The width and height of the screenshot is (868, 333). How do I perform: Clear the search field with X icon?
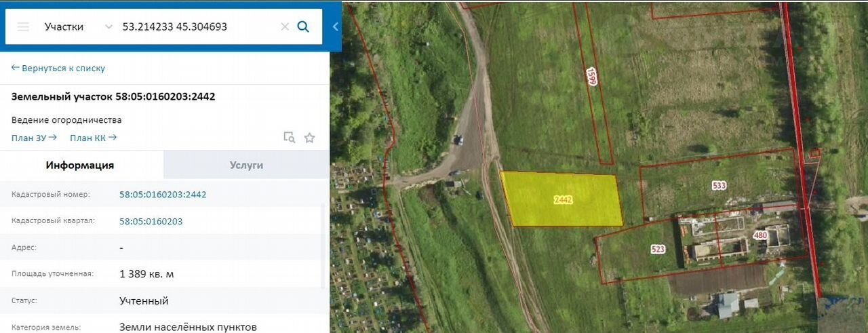pyautogui.click(x=285, y=27)
